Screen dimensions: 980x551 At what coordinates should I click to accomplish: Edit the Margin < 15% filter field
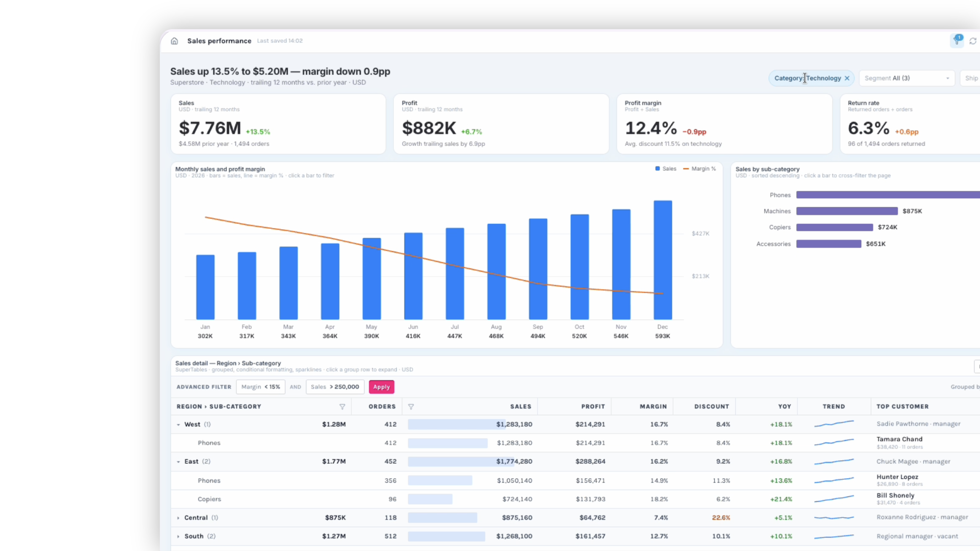click(261, 387)
